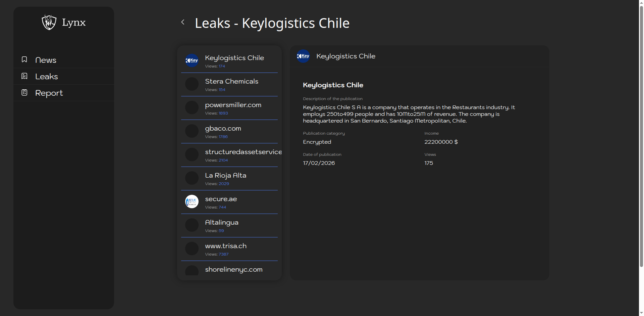Click the Lynx wolf logo in the sidebar
Viewport: 644px width, 316px height.
coord(48,22)
